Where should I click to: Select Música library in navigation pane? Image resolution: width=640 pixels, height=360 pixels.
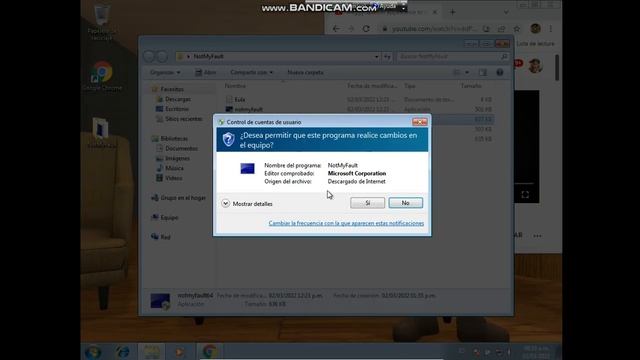[170, 168]
